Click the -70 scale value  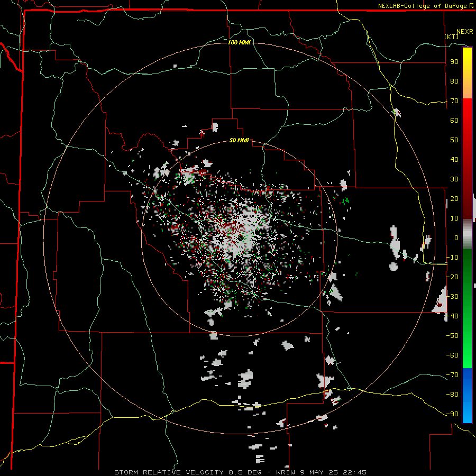pyautogui.click(x=452, y=375)
